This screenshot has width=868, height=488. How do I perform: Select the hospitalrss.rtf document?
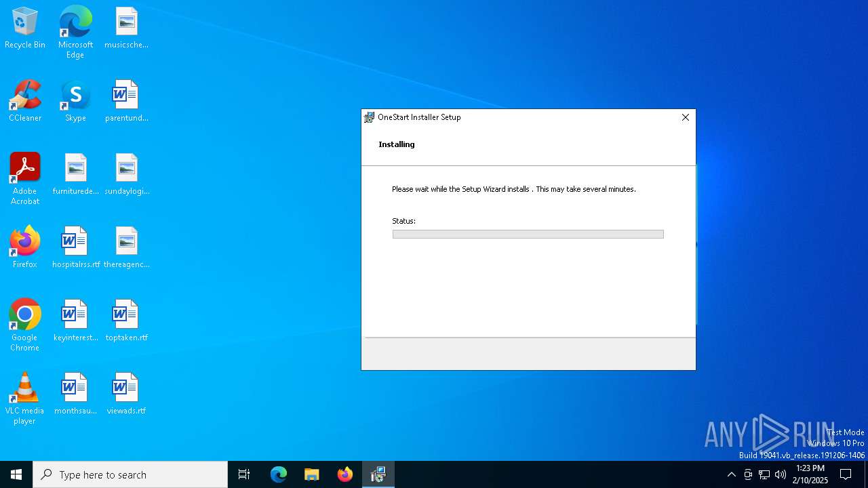click(x=75, y=248)
